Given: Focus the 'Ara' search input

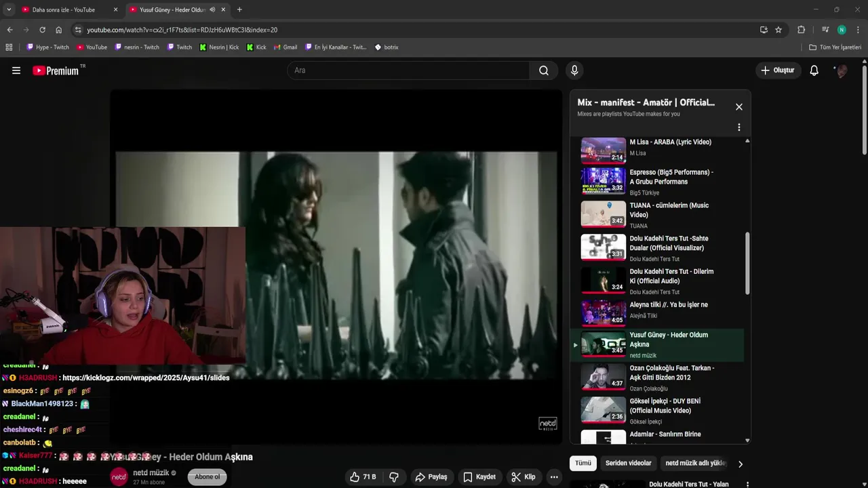Looking at the screenshot, I should click(408, 70).
